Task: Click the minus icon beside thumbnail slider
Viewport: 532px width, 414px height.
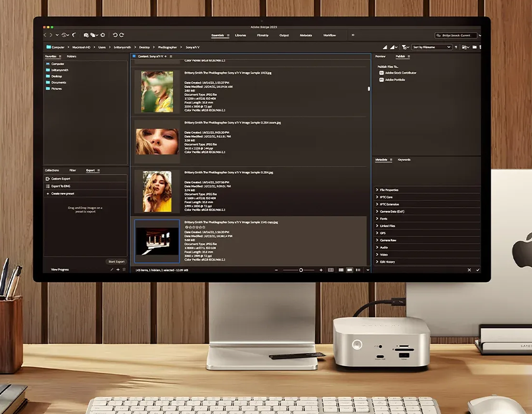Action: [278, 270]
